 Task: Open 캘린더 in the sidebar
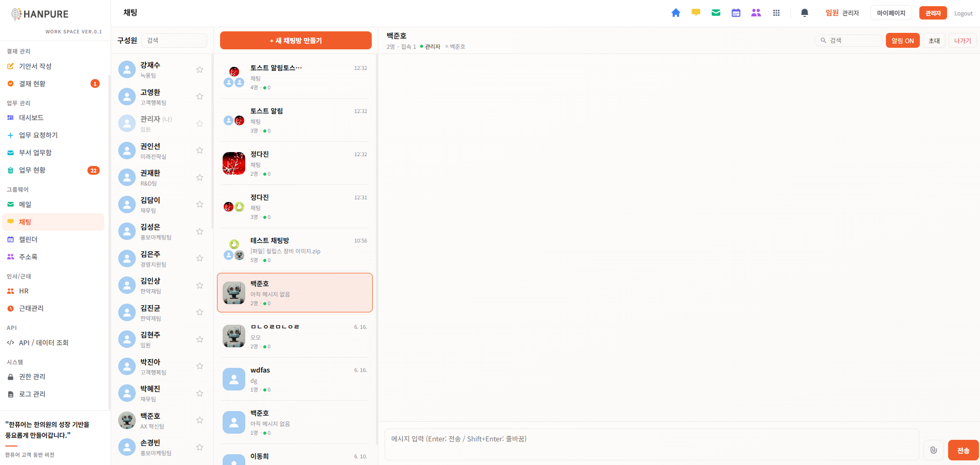[x=53, y=239]
